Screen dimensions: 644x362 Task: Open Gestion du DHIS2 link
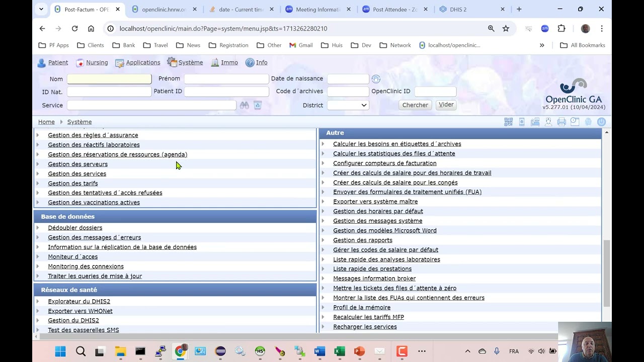pyautogui.click(x=73, y=320)
